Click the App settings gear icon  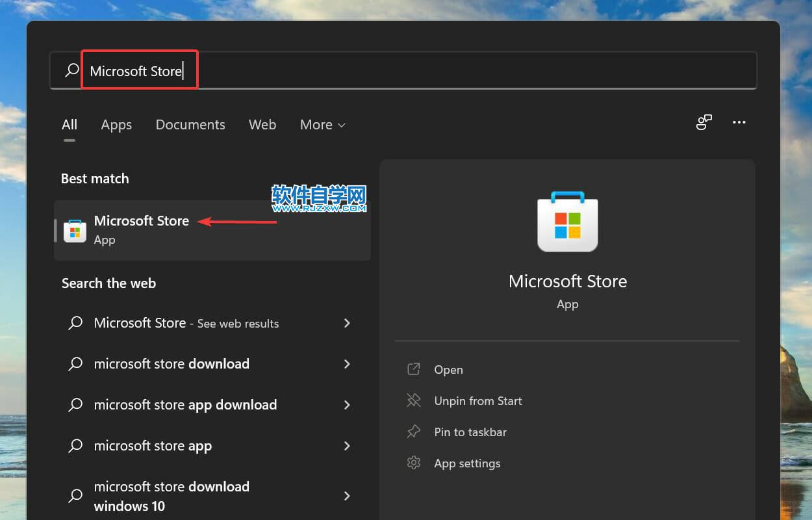414,463
